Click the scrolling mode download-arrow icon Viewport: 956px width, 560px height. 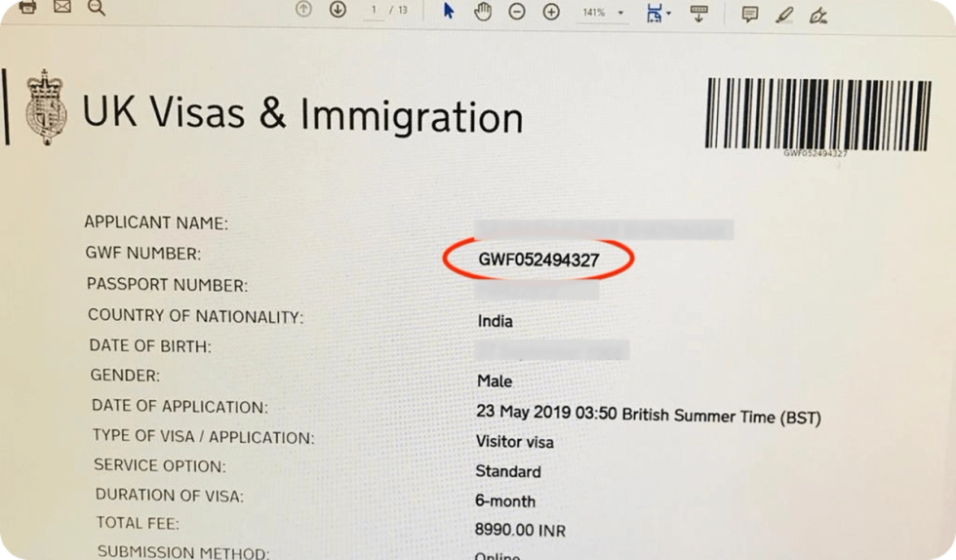[698, 14]
